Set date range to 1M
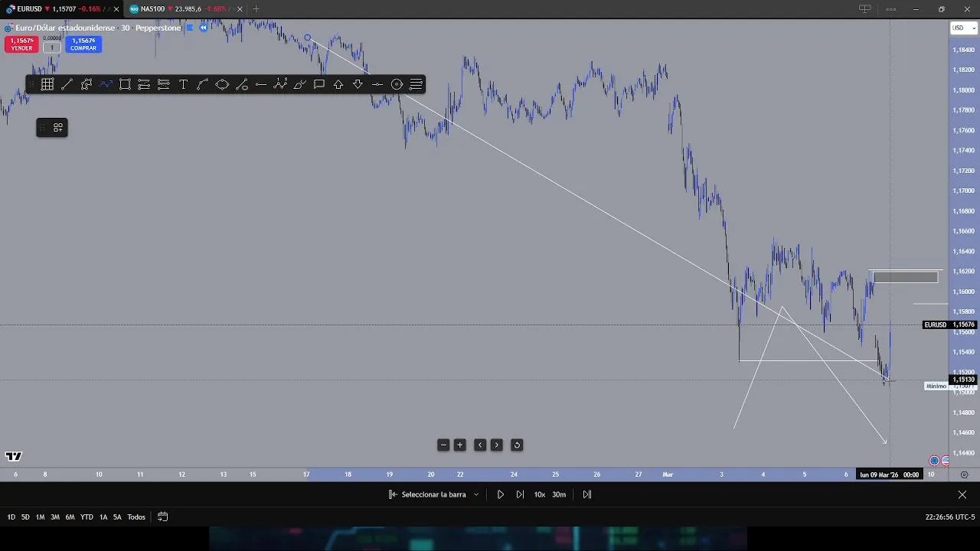This screenshot has height=551, width=980. [x=40, y=517]
